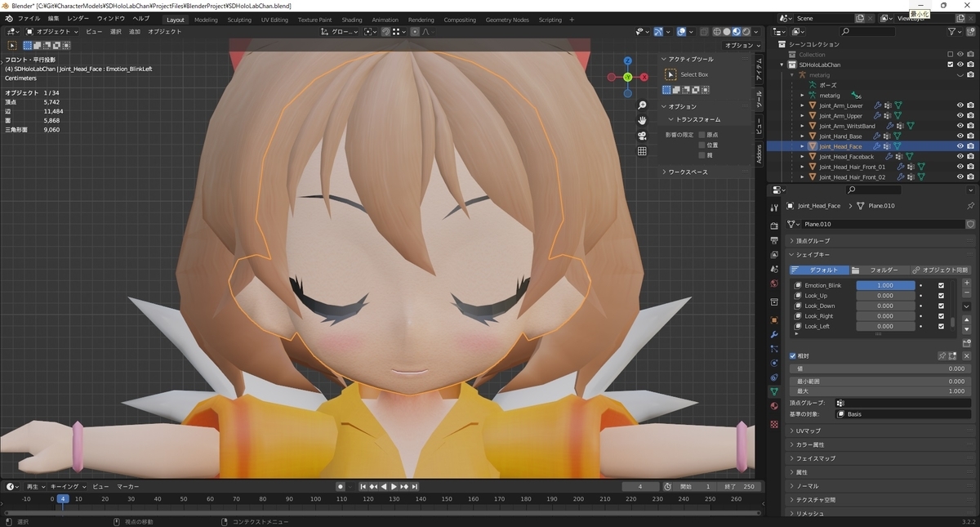This screenshot has width=980, height=527.
Task: Remove shape key with minus button
Action: [967, 293]
